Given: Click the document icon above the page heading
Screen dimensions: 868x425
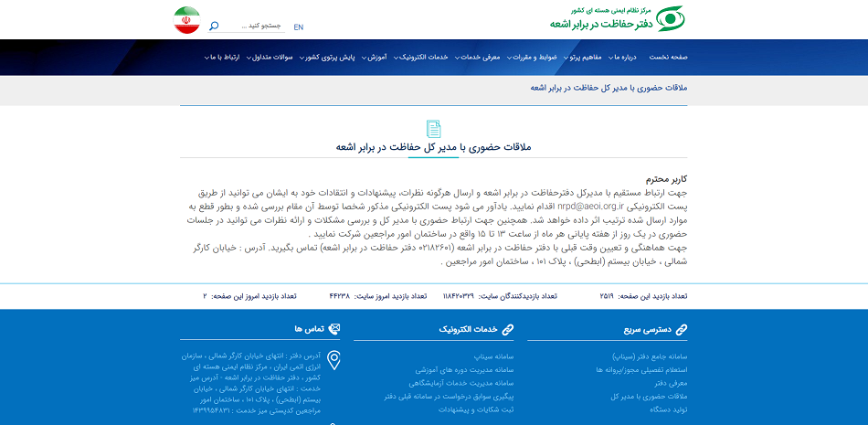Looking at the screenshot, I should (x=433, y=129).
